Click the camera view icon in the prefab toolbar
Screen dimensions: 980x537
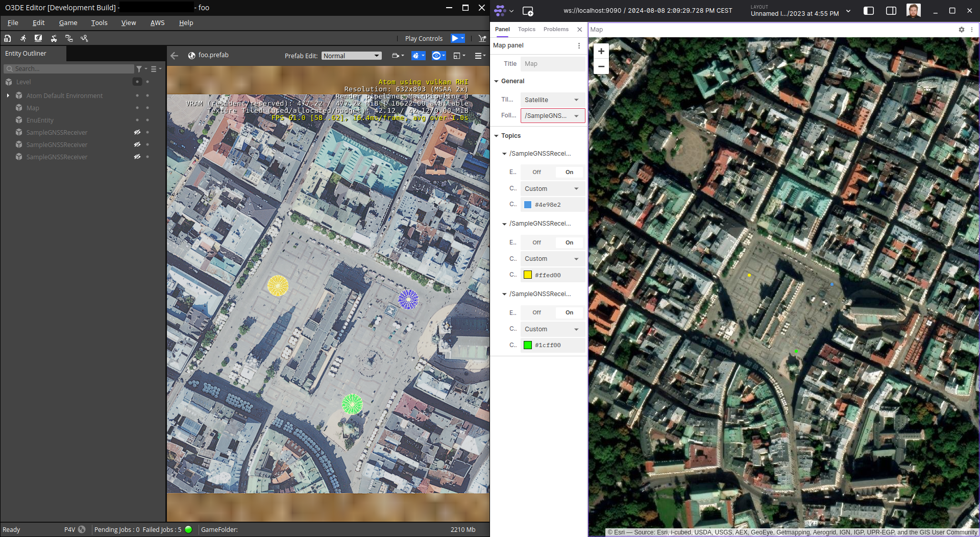point(396,55)
